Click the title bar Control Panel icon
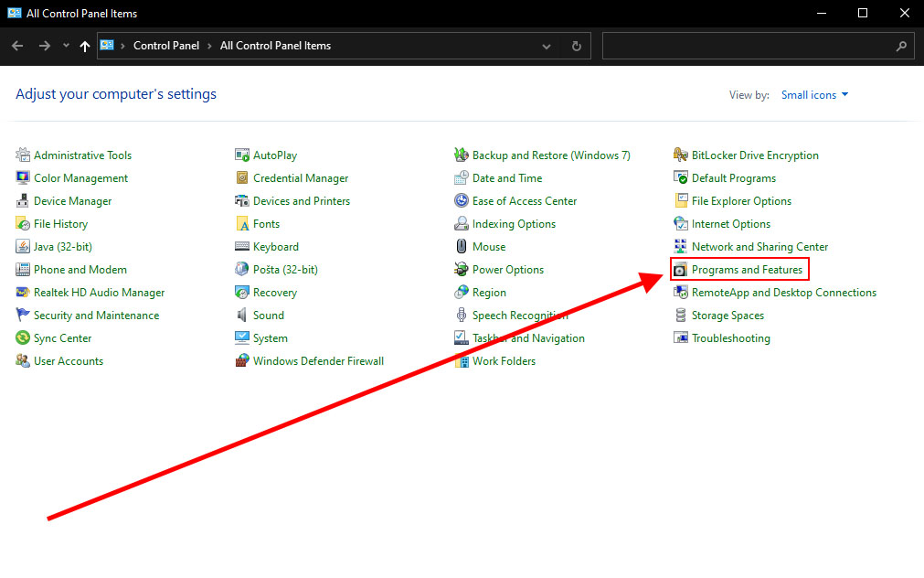This screenshot has height=578, width=924. [x=14, y=13]
